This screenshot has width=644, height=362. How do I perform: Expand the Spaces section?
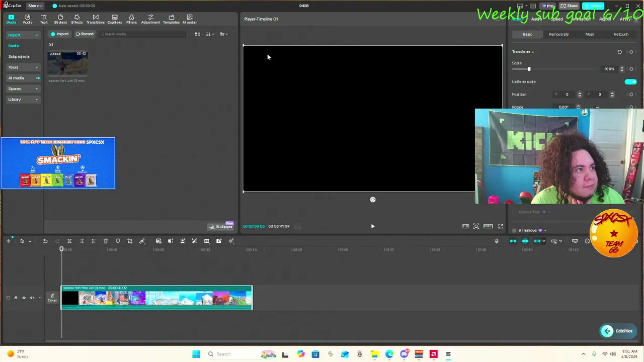pyautogui.click(x=36, y=89)
